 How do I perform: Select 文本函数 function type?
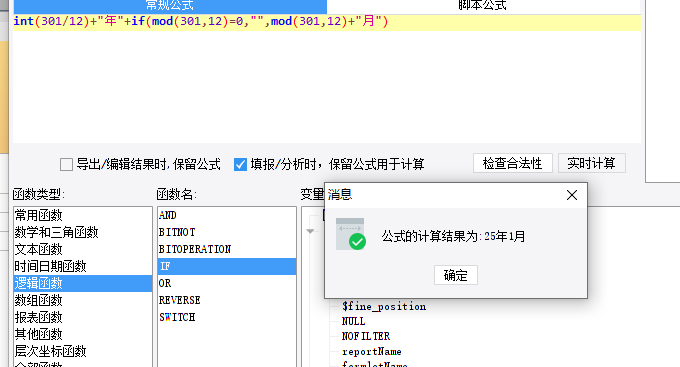click(83, 249)
